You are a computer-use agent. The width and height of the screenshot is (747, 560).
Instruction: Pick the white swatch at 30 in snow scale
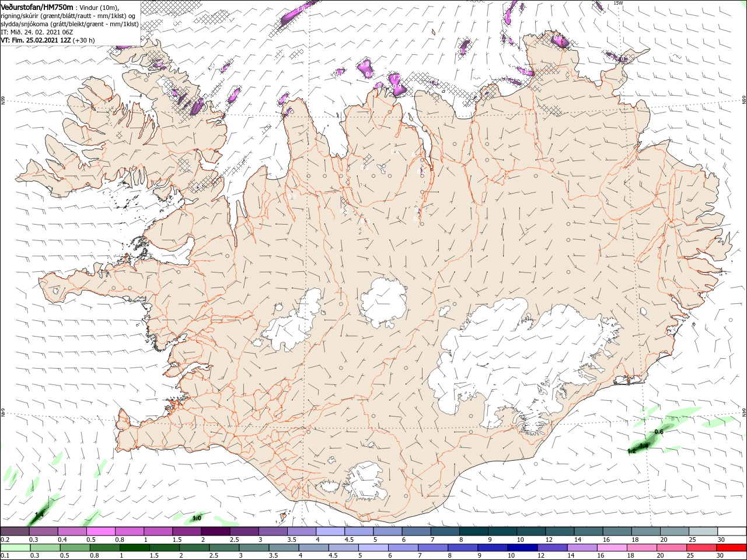coord(732,531)
